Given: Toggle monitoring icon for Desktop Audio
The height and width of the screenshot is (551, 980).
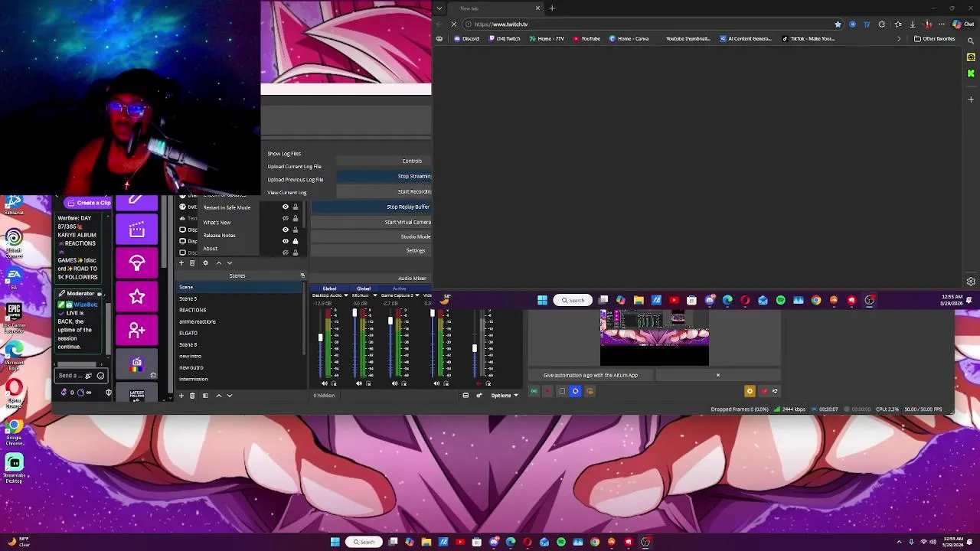Looking at the screenshot, I should coord(334,383).
